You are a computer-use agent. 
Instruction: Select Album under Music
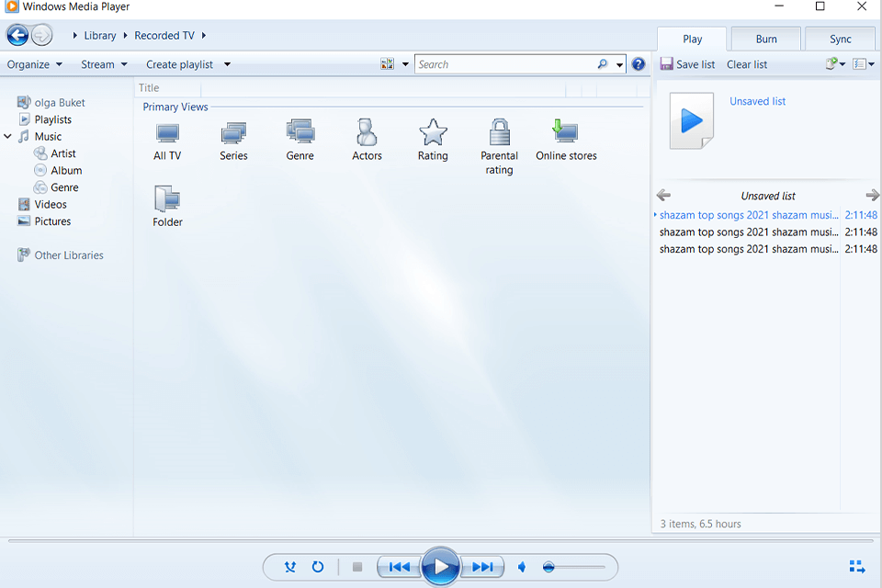[58, 170]
